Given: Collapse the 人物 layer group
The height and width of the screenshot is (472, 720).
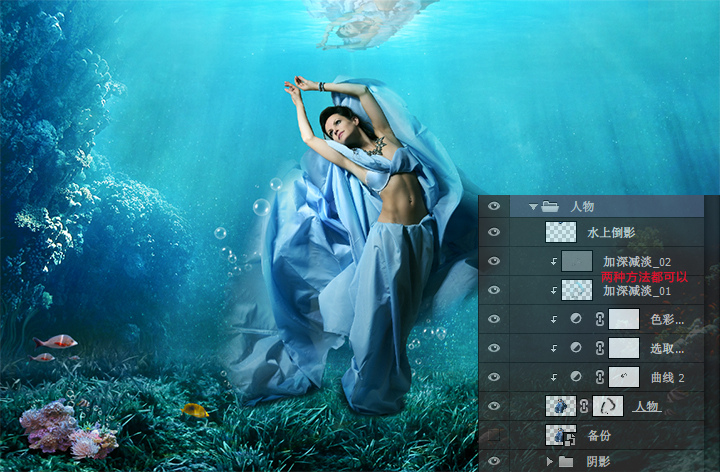Looking at the screenshot, I should [533, 207].
